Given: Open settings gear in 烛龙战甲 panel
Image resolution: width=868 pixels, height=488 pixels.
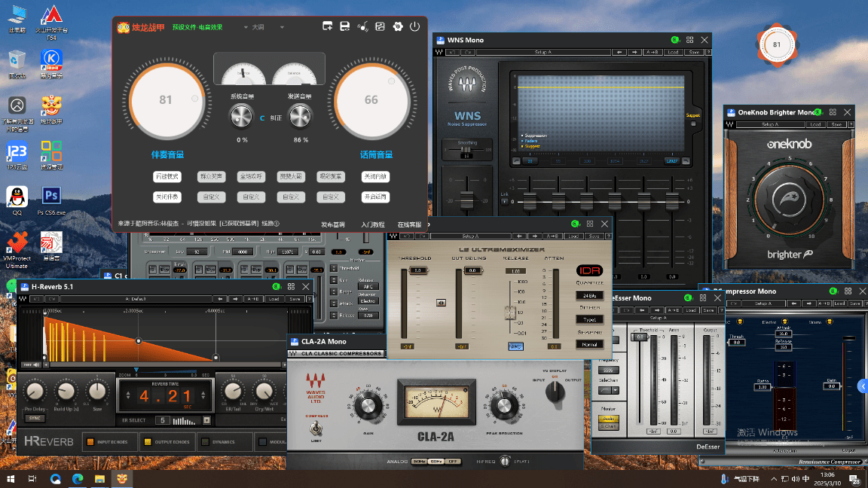Looking at the screenshot, I should (x=398, y=26).
